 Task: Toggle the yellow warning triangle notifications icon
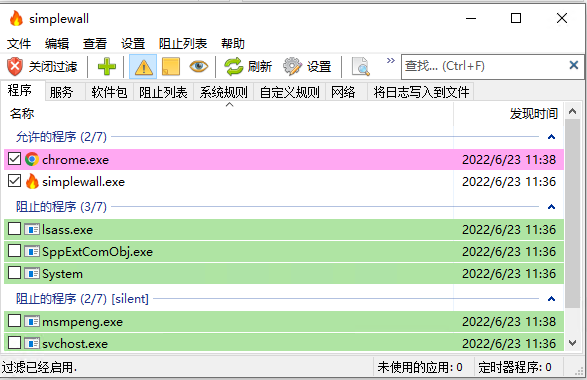point(143,67)
